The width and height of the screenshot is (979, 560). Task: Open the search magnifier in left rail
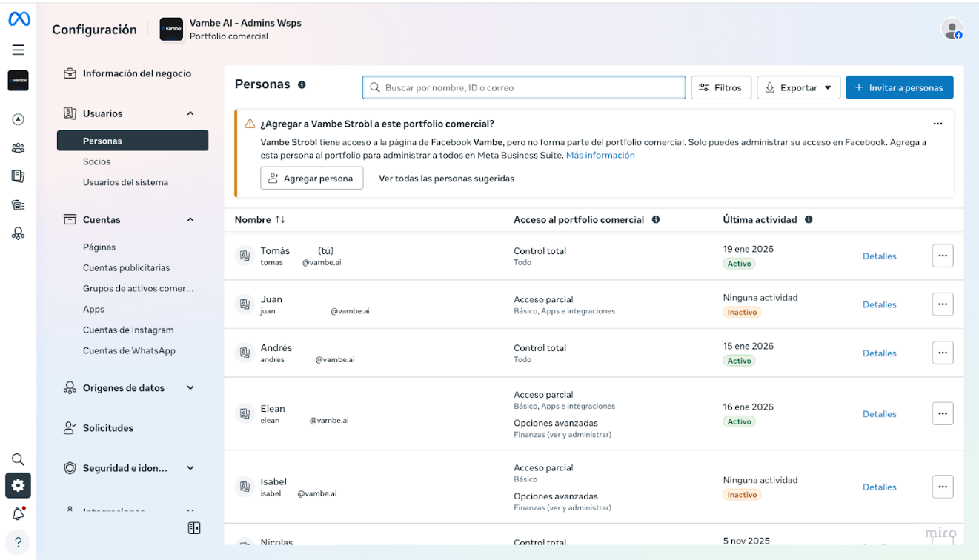pos(19,459)
